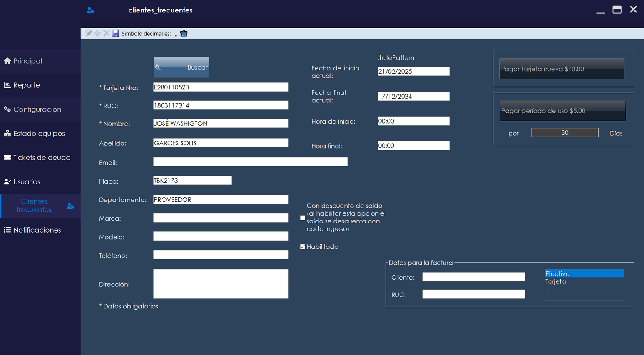Select the Save floppy disk toolbar icon
The image size is (644, 355).
tap(115, 33)
